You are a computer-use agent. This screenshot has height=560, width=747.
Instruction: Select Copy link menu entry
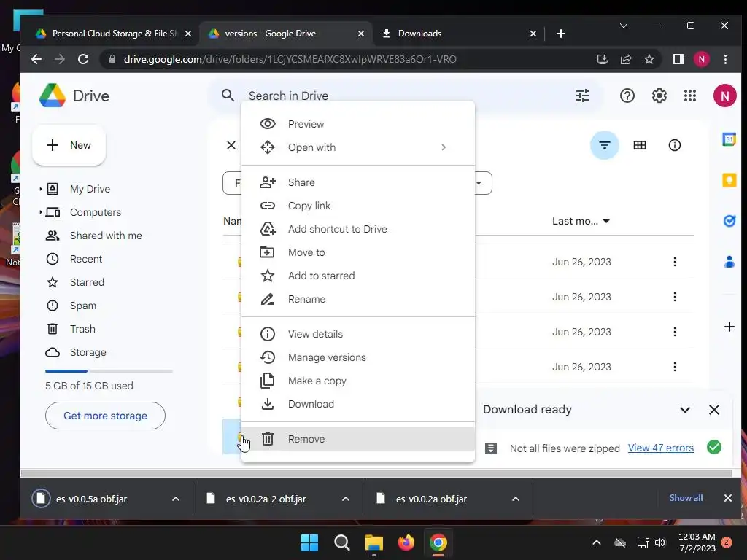click(x=357, y=206)
